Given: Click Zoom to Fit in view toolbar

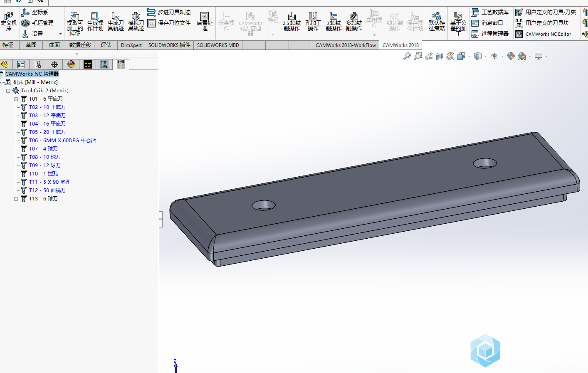Looking at the screenshot, I should (x=407, y=56).
